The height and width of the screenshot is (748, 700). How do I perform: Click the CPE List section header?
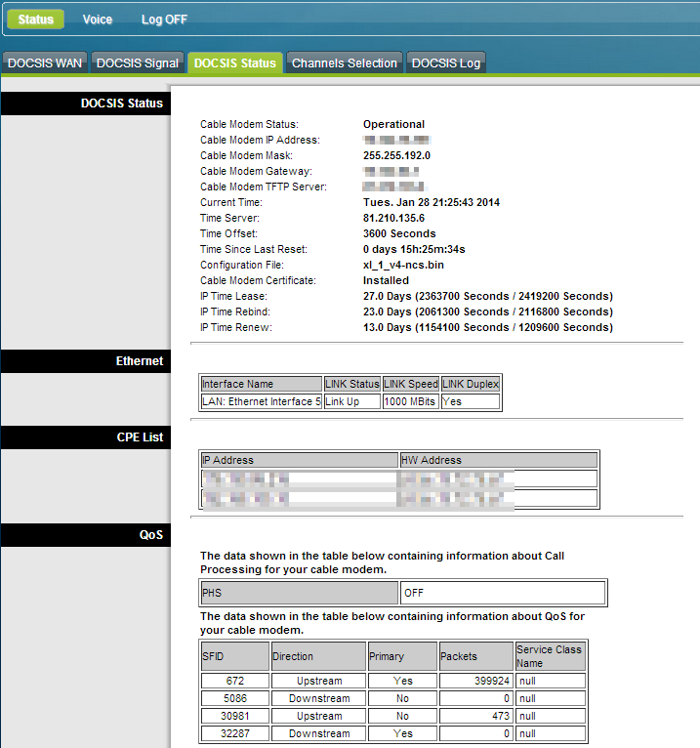140,437
